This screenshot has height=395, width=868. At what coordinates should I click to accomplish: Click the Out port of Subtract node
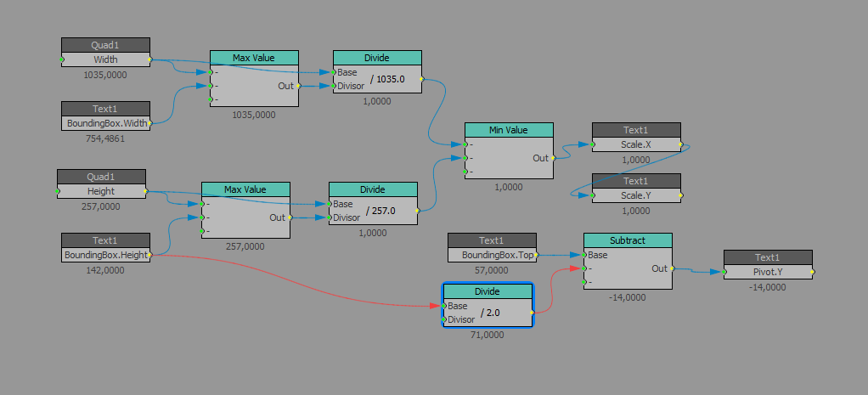coord(672,268)
